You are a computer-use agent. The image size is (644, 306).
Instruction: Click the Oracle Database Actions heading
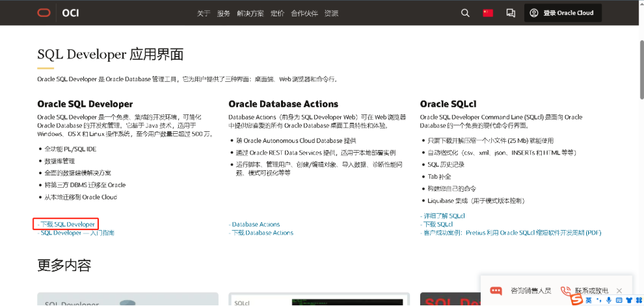click(284, 104)
